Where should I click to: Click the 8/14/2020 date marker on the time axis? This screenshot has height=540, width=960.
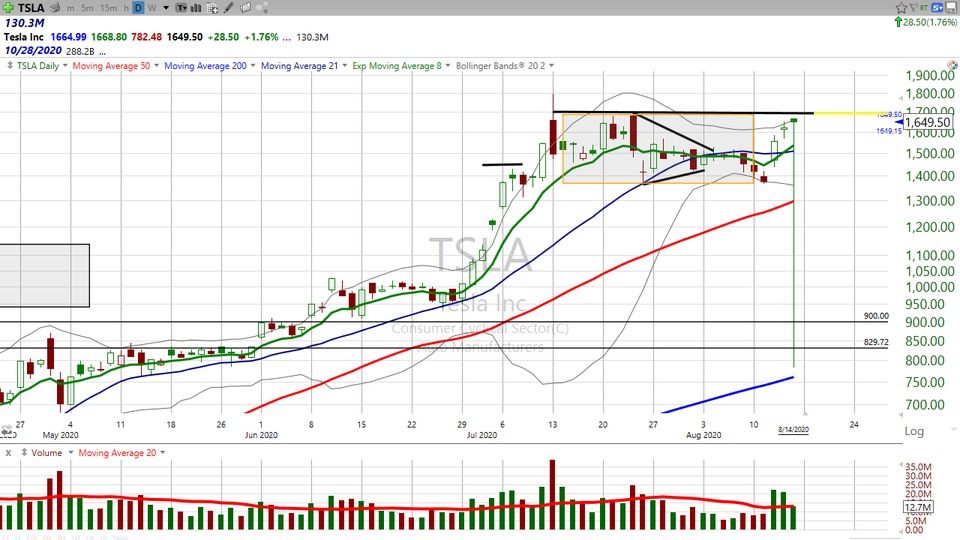tap(794, 430)
